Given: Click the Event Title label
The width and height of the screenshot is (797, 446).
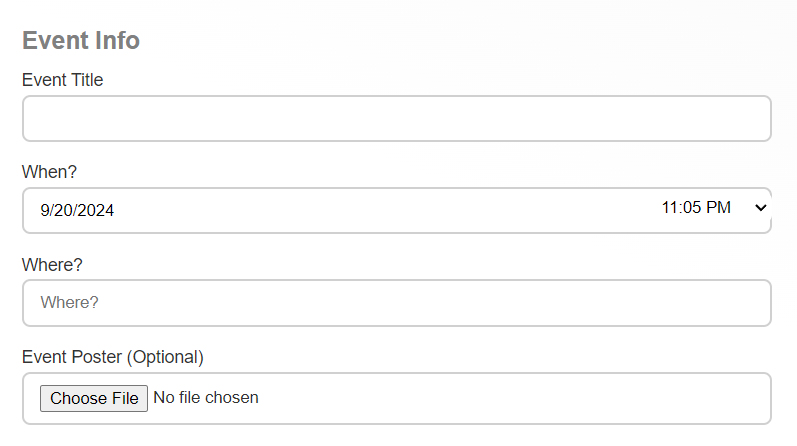Looking at the screenshot, I should pyautogui.click(x=62, y=80).
